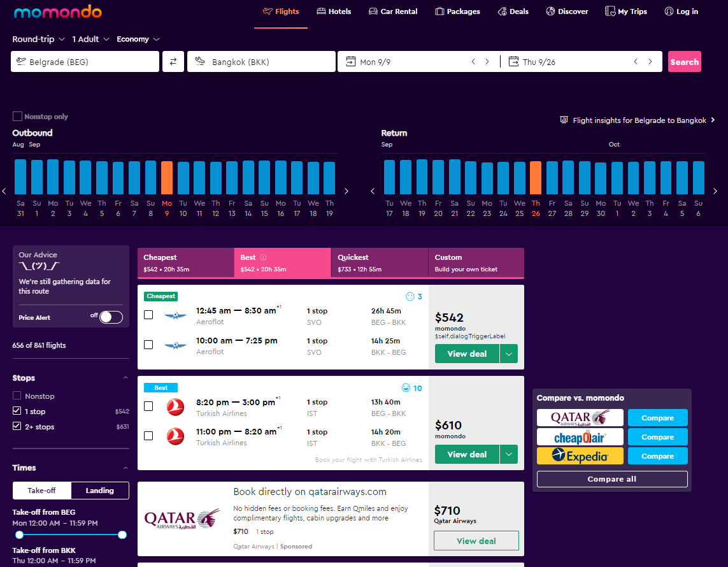Go to next return day

650,62
